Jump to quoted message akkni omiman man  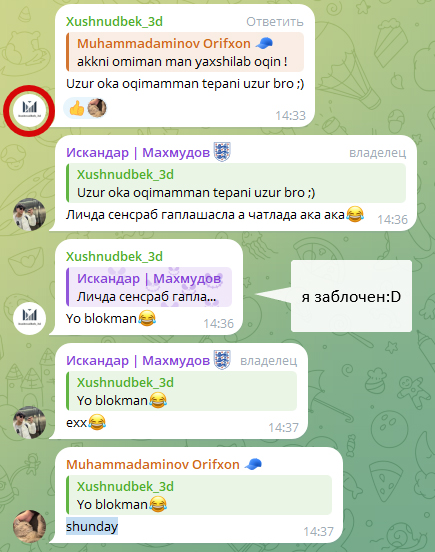tap(185, 52)
